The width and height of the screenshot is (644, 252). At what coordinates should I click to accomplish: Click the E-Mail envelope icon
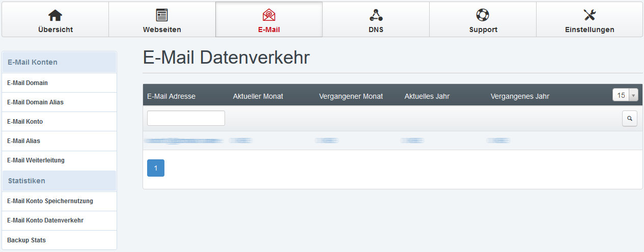pyautogui.click(x=269, y=15)
